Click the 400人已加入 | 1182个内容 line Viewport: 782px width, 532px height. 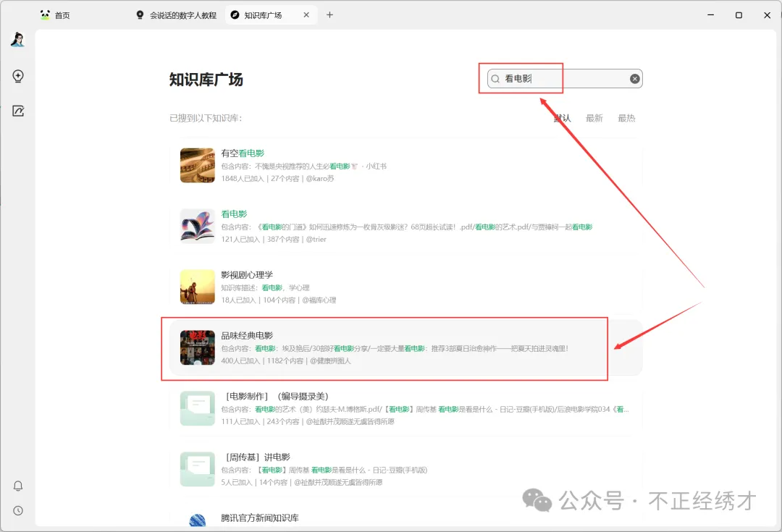(286, 361)
